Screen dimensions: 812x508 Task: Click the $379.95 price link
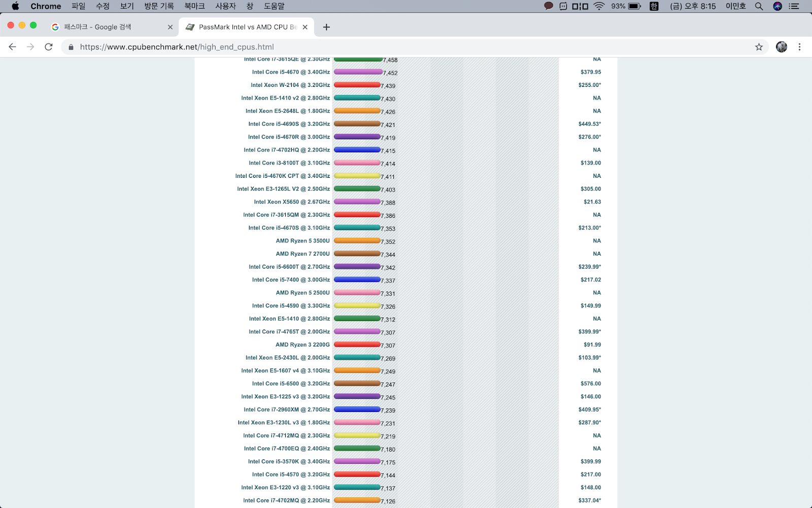coord(591,72)
